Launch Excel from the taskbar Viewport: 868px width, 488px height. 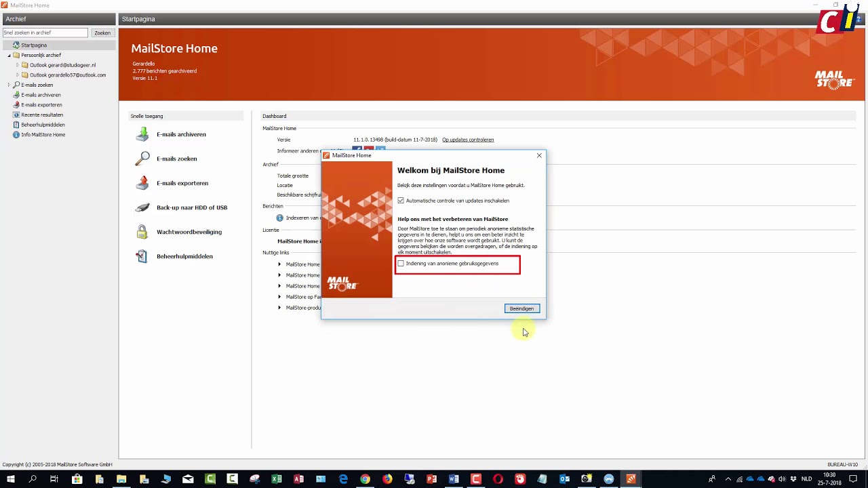(277, 479)
